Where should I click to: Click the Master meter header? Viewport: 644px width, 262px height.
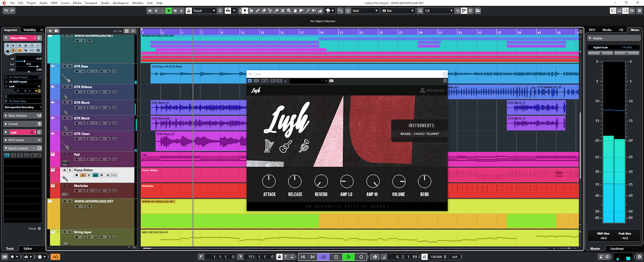614,38
